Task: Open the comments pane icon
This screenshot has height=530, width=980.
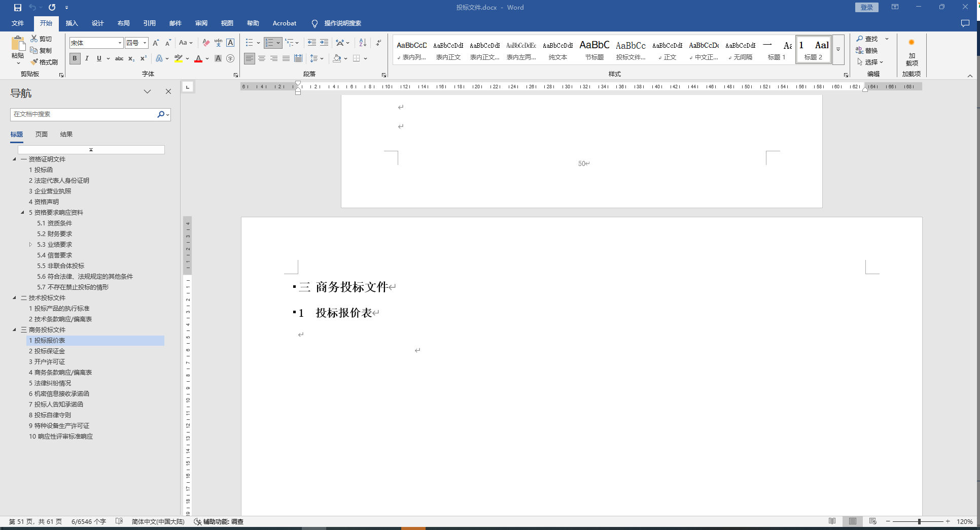Action: (965, 23)
